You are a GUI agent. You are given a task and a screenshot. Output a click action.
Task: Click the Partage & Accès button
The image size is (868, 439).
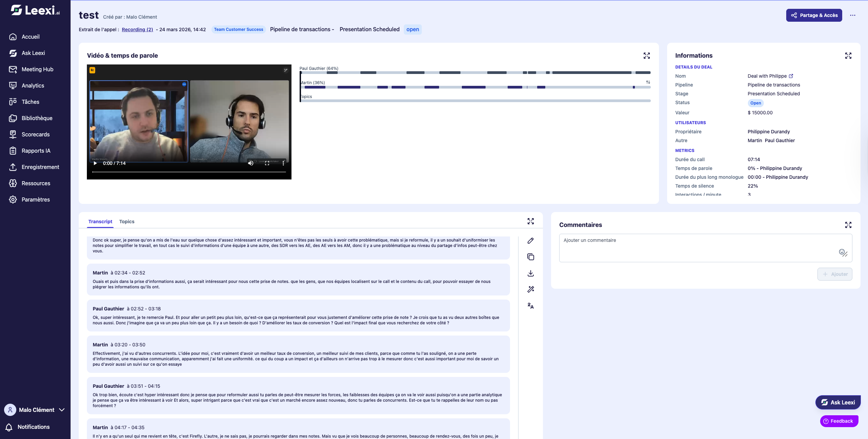coord(814,15)
